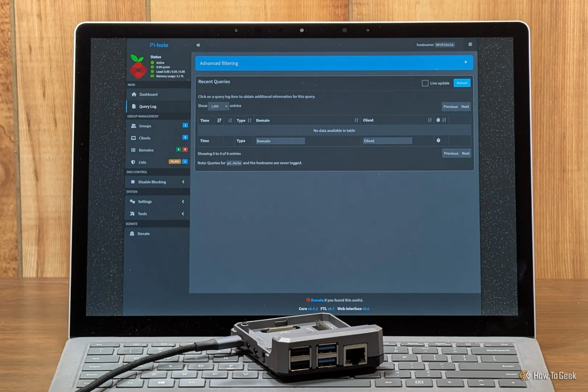Click the 'Showing 0 to 0 of 0 entries' text

coord(219,154)
